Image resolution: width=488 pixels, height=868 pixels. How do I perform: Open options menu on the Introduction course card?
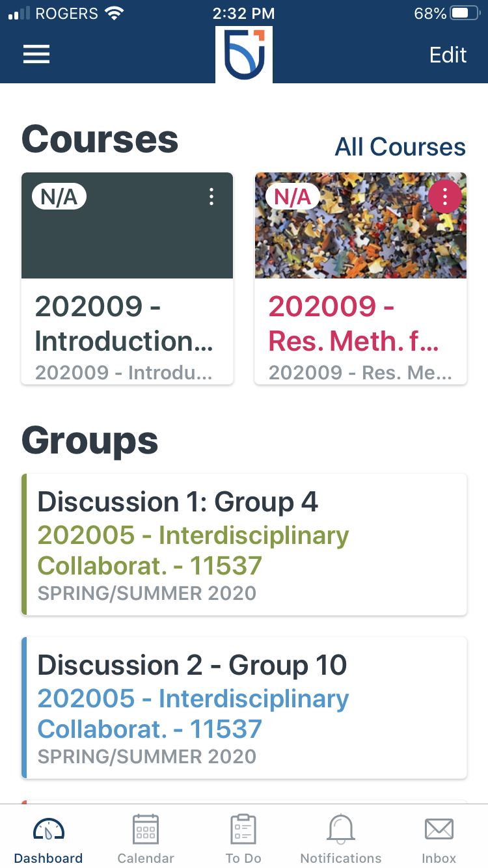click(x=211, y=197)
